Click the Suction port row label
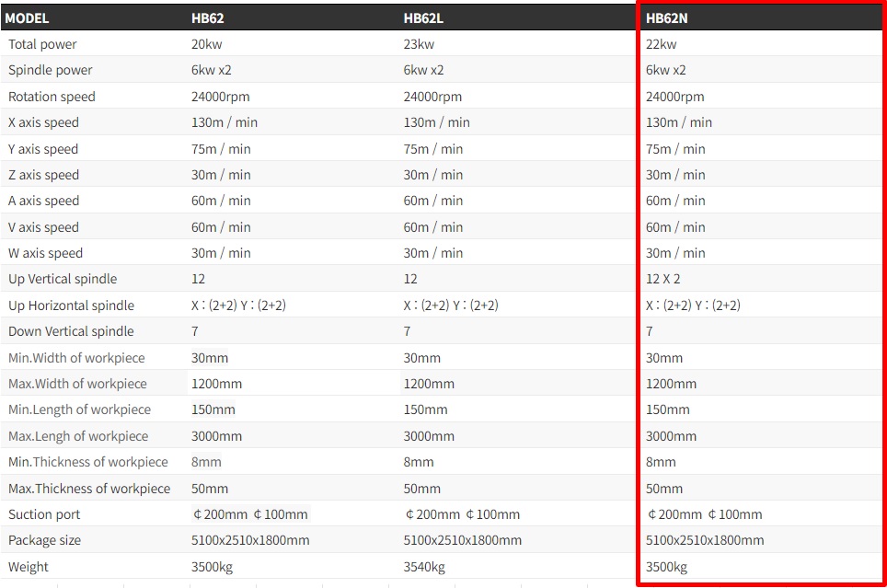The height and width of the screenshot is (588, 887). tap(44, 514)
